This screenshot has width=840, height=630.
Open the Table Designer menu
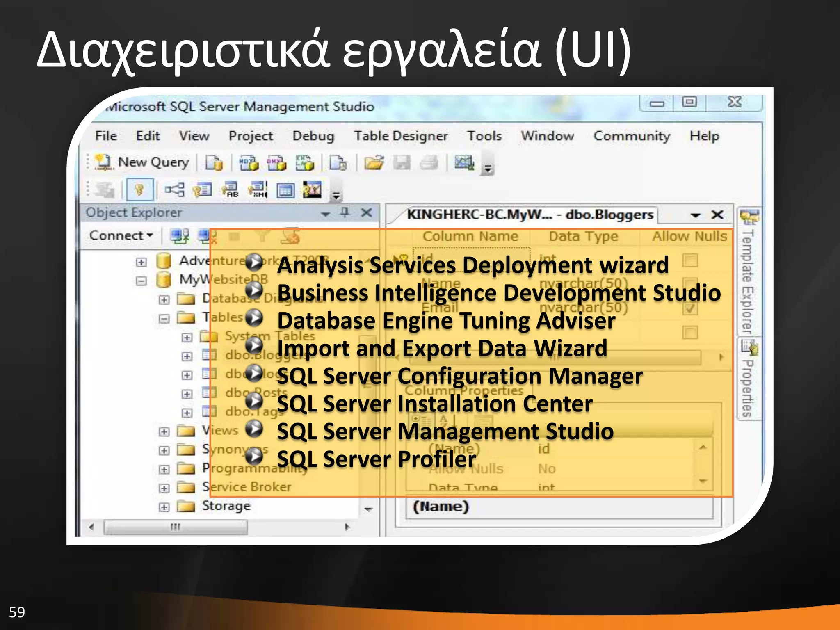[401, 136]
